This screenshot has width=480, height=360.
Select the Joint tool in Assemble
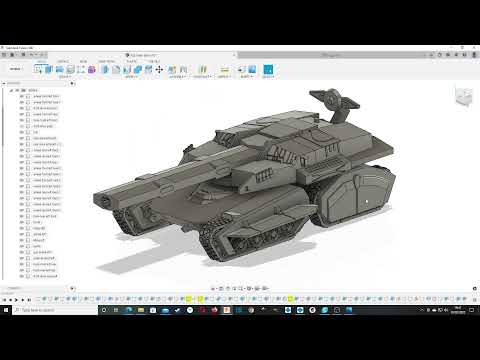(x=183, y=69)
